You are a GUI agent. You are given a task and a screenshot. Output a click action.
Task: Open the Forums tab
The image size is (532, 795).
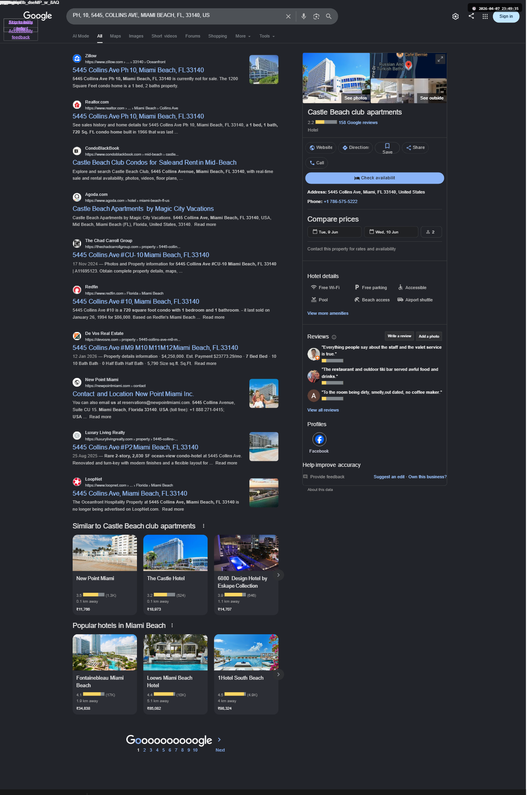[x=193, y=36]
